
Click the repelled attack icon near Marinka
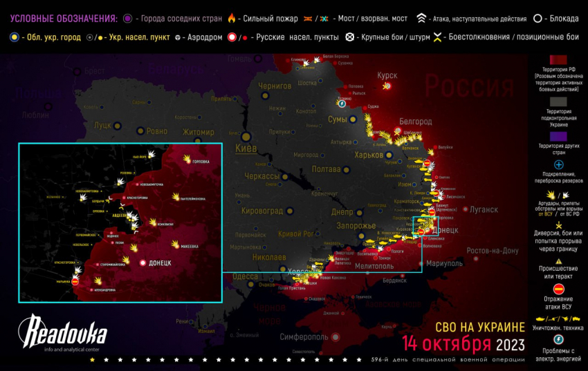[76, 281]
